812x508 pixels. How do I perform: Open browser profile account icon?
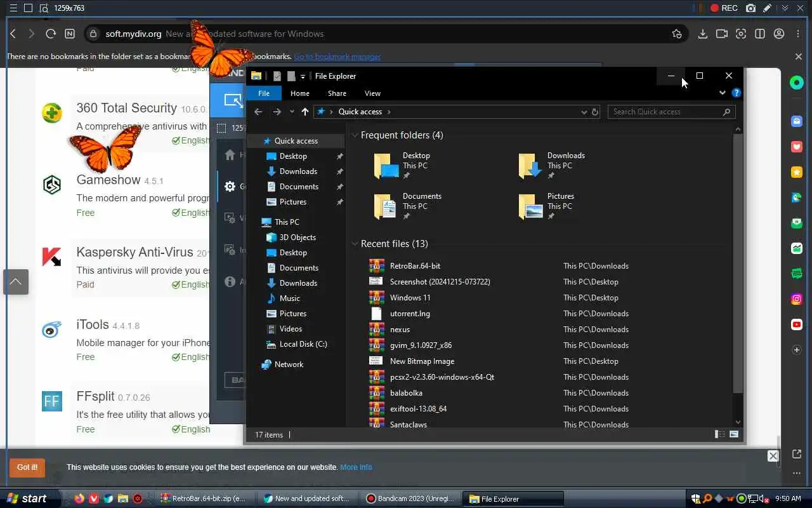tap(779, 34)
